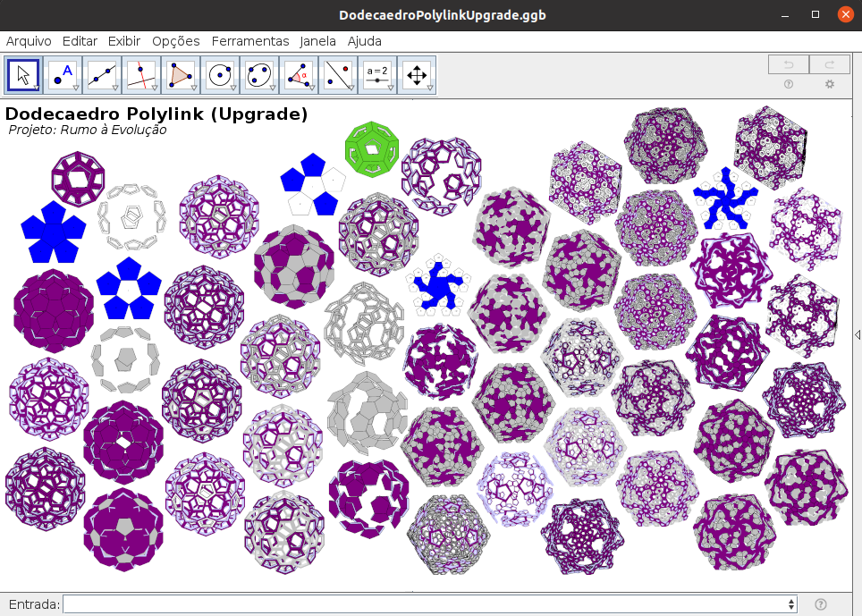Viewport: 862px width, 616px height.
Task: Select the Move arrow tool
Action: [x=23, y=75]
